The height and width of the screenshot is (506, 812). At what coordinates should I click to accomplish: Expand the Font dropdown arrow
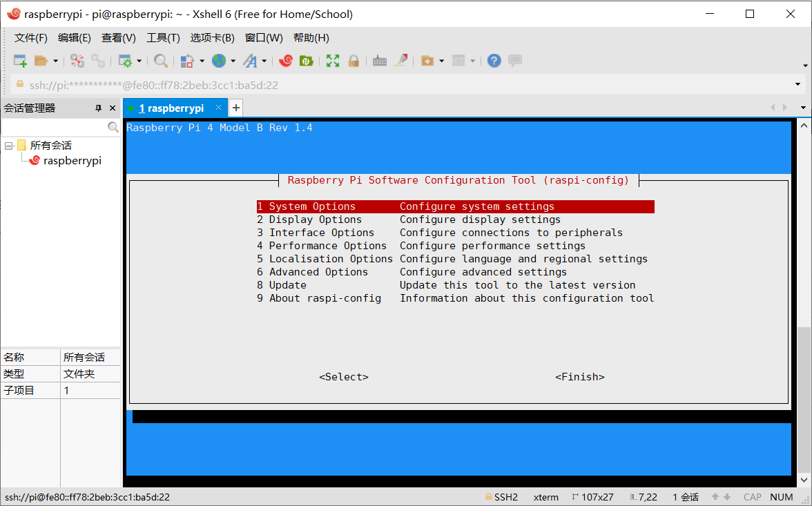click(x=264, y=61)
